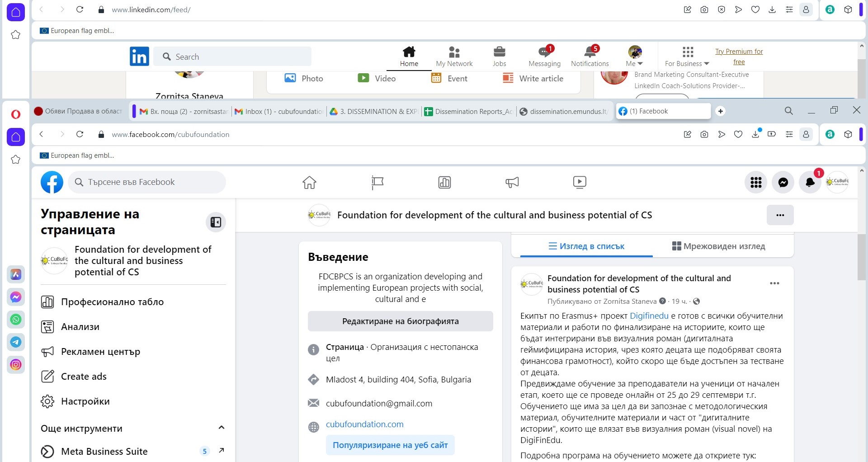Add a Video to LinkedIn post
This screenshot has height=462, width=868.
(x=376, y=78)
